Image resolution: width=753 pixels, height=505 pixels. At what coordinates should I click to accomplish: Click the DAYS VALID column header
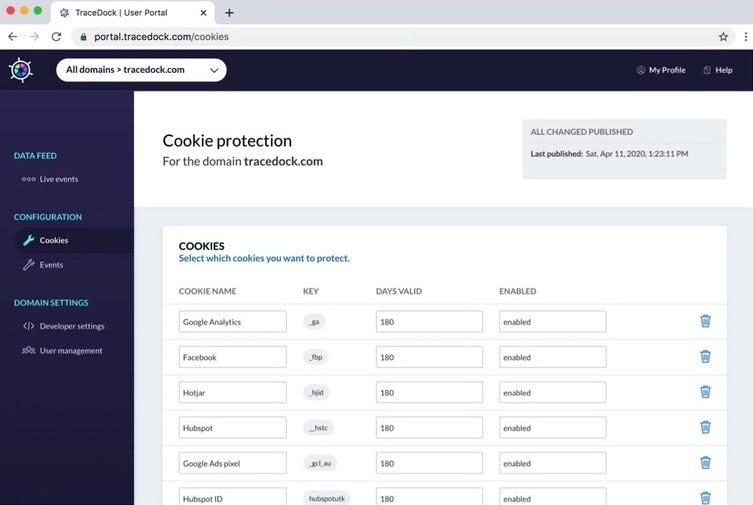(399, 291)
